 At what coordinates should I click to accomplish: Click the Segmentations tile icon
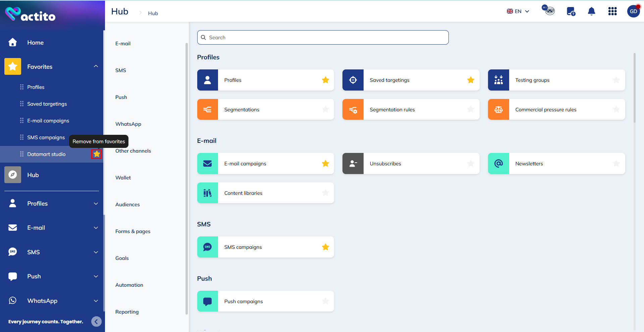208,109
